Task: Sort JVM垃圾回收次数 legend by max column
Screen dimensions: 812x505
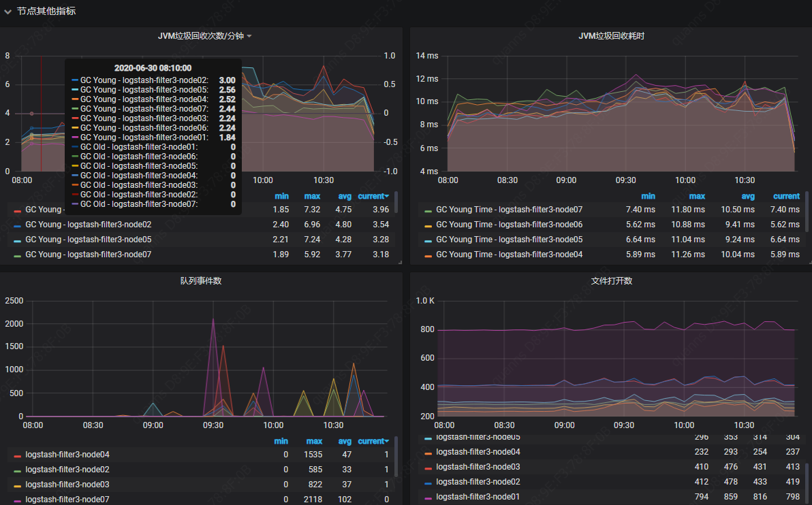Action: point(312,196)
